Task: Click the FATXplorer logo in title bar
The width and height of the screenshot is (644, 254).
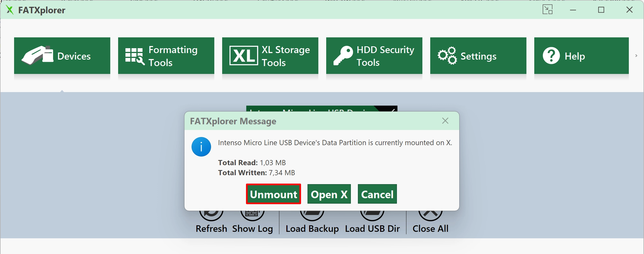Action: tap(10, 10)
